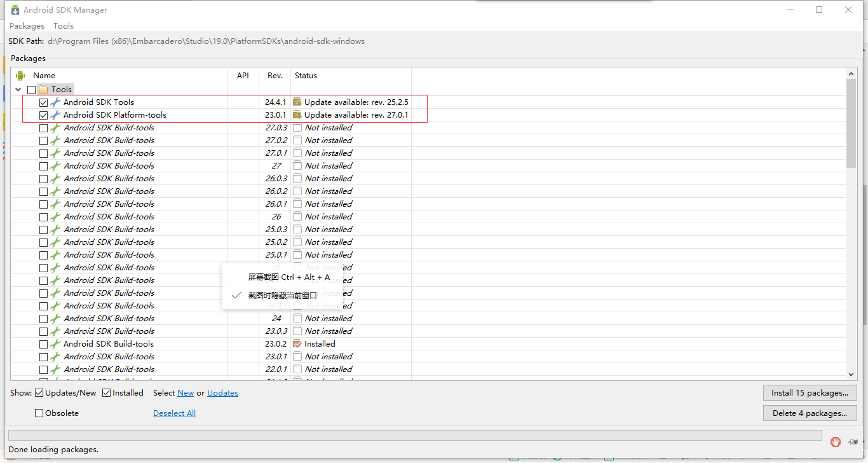This screenshot has width=868, height=463.
Task: Click the 'Installed' status text of Build-tools 23.0.2
Action: [x=320, y=344]
